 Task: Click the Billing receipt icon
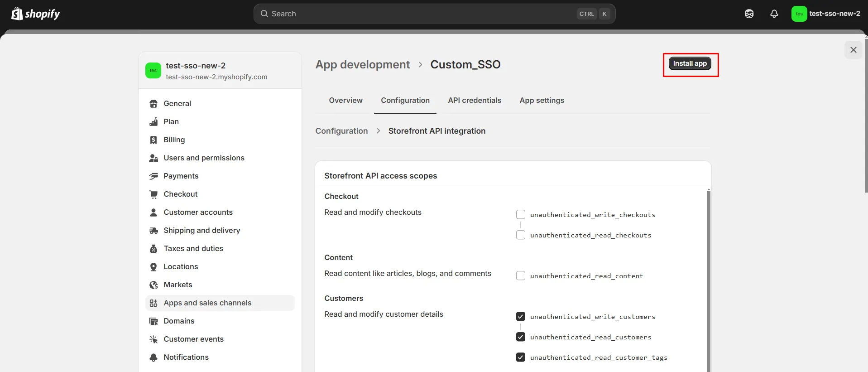(153, 140)
